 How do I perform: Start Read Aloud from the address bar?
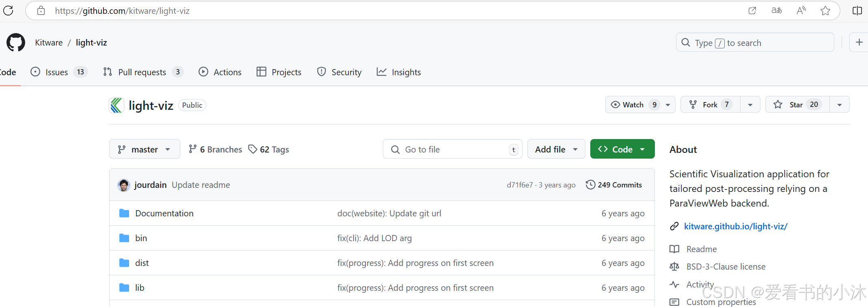point(801,11)
